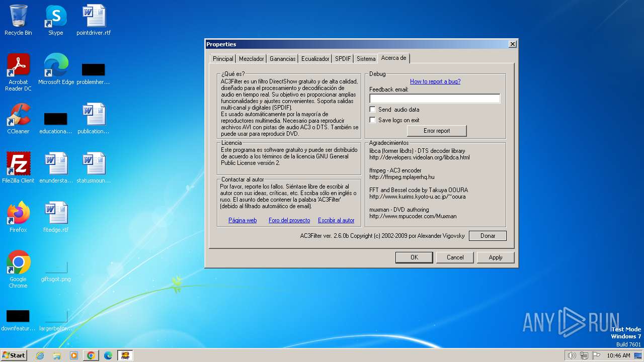The image size is (644, 362).
Task: Switch to AC3Filter taskbar item
Action: tap(125, 355)
